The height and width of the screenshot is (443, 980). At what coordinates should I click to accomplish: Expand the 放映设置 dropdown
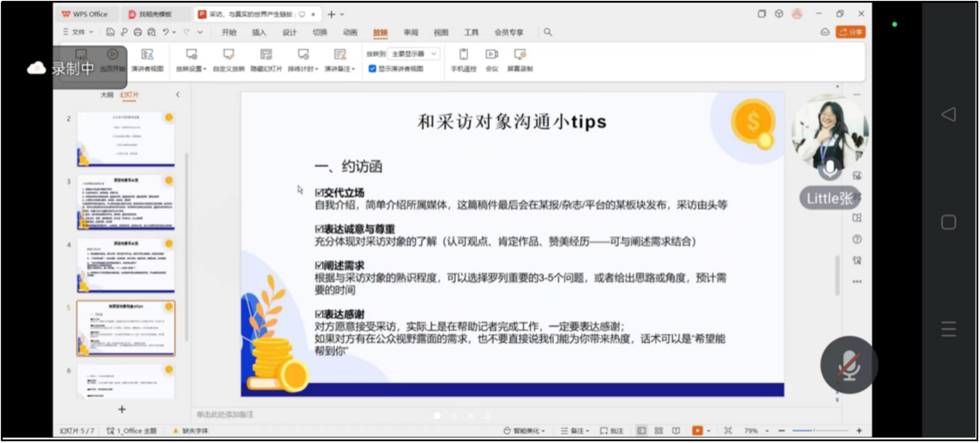tap(191, 68)
